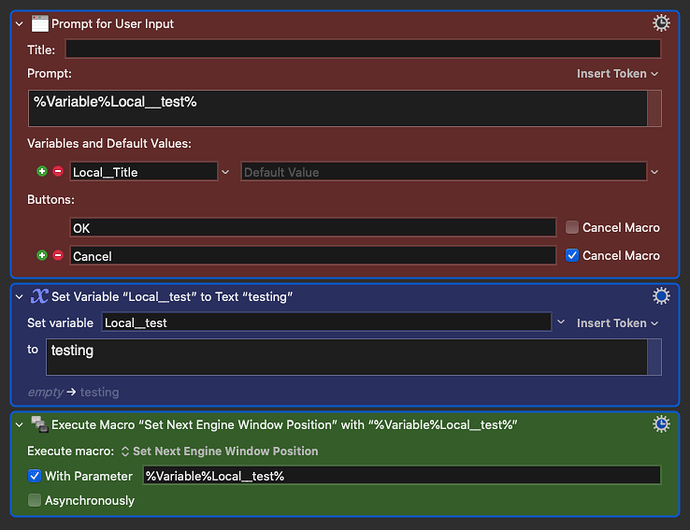
Task: Click the Default Value field
Action: point(442,172)
